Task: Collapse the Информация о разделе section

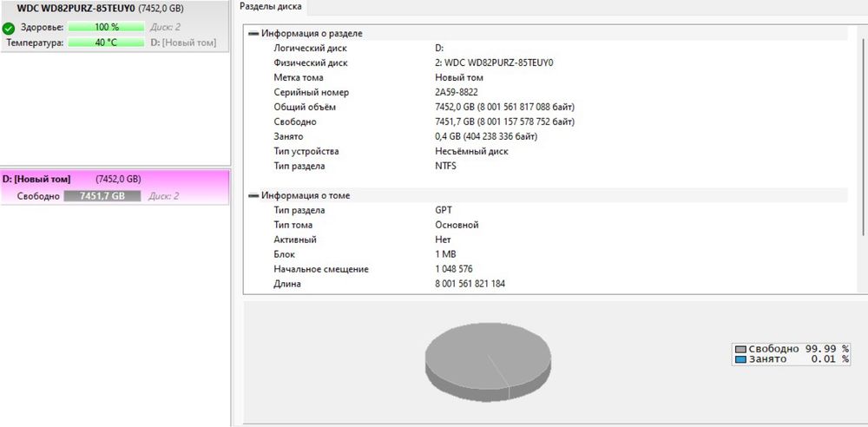Action: (x=253, y=34)
